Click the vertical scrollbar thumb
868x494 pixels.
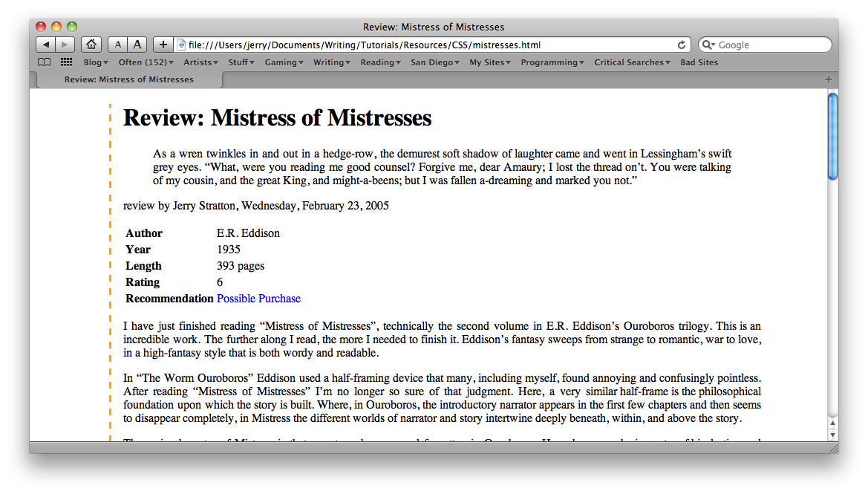832,136
